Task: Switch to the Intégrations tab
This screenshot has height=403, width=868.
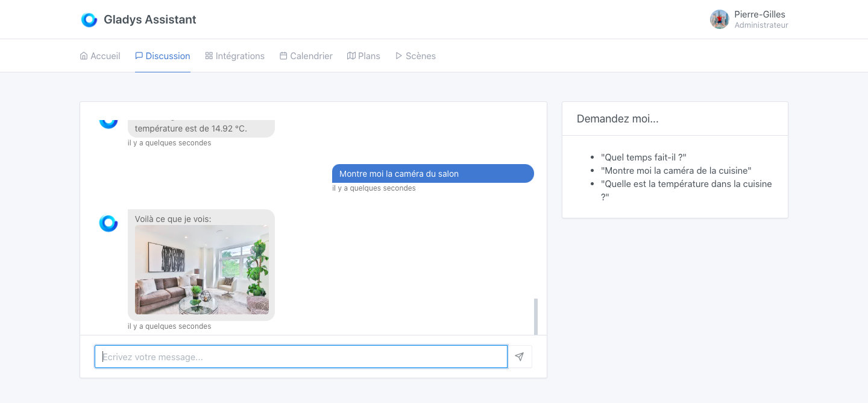Action: (241, 56)
